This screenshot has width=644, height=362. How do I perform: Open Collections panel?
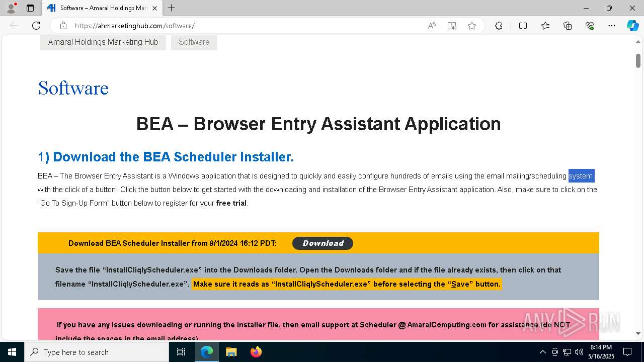(568, 26)
